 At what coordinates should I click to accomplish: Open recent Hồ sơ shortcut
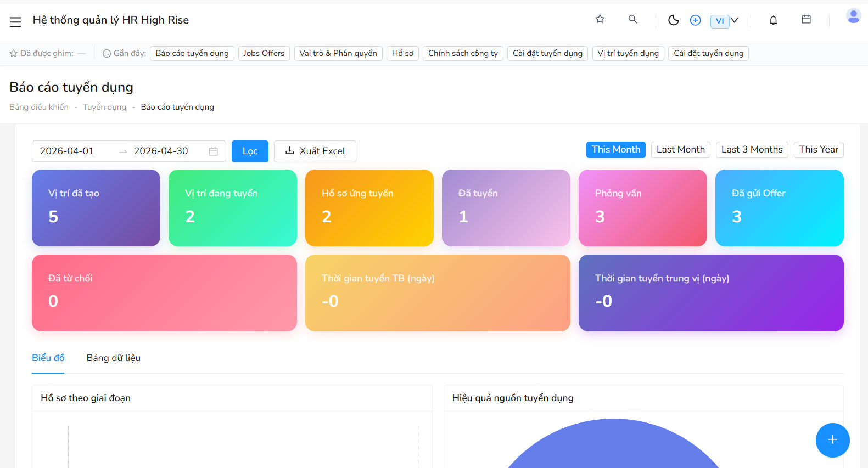(403, 53)
